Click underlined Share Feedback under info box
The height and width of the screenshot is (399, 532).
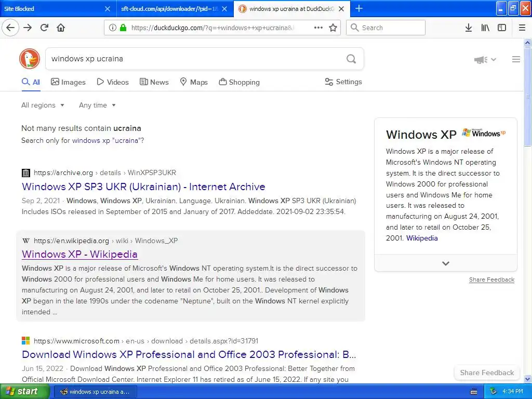tap(491, 280)
